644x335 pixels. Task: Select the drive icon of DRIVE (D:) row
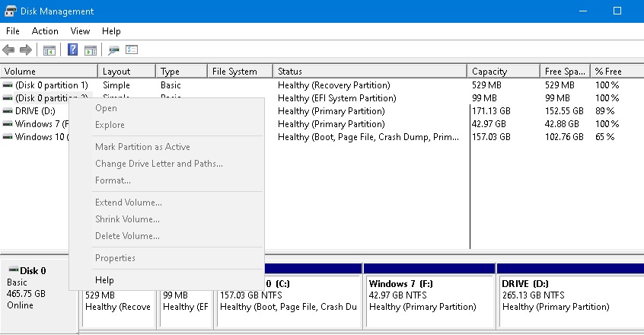(x=8, y=111)
